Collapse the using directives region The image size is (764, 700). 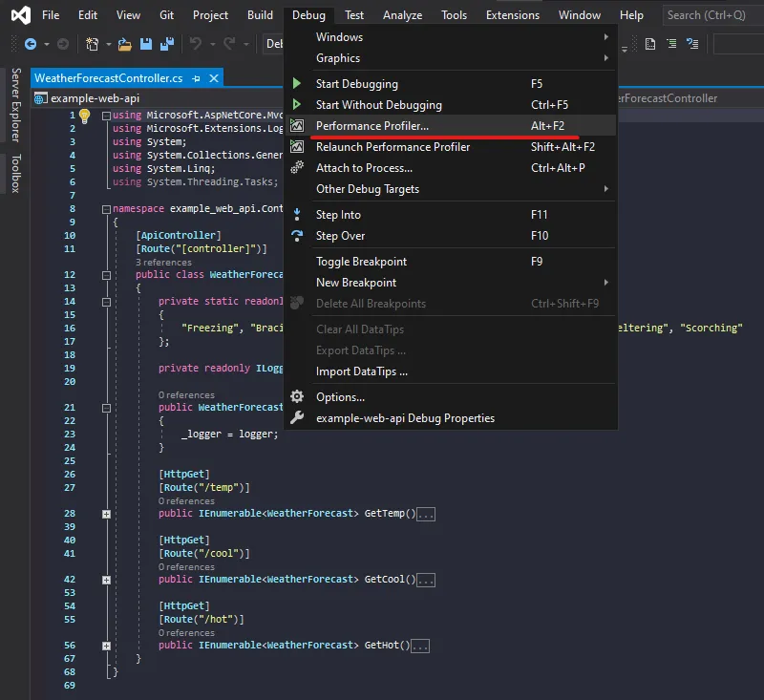point(106,116)
